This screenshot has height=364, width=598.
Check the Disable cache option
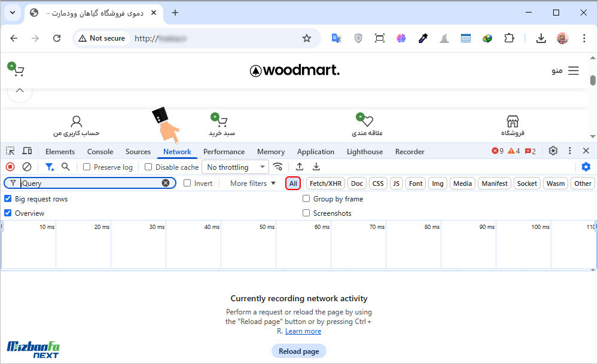[x=148, y=167]
